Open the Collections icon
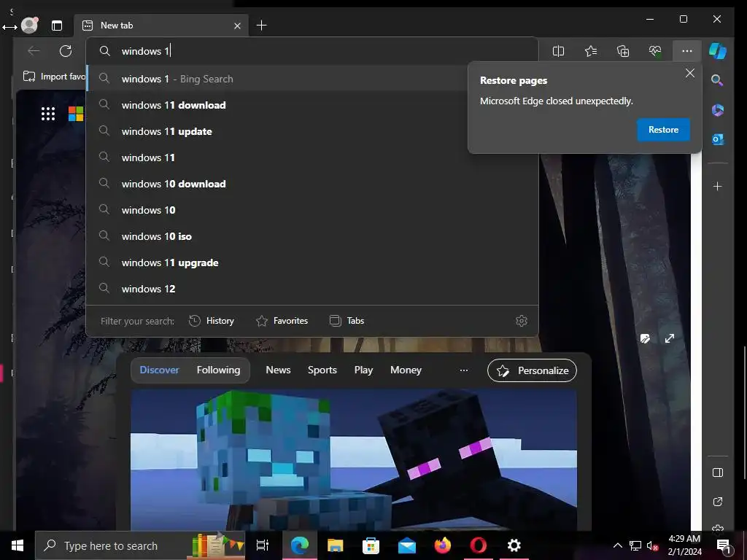 click(x=623, y=51)
